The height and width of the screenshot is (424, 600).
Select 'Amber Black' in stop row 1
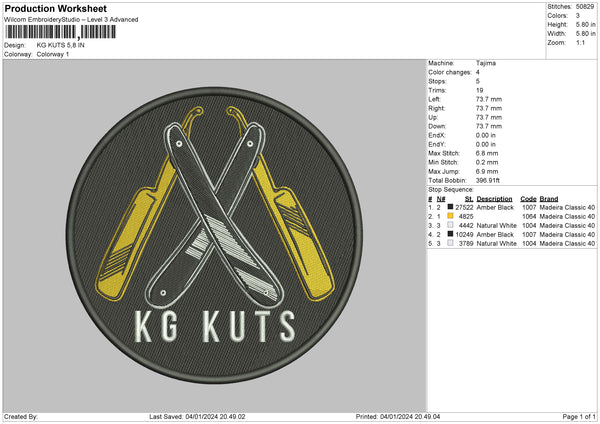pos(495,207)
